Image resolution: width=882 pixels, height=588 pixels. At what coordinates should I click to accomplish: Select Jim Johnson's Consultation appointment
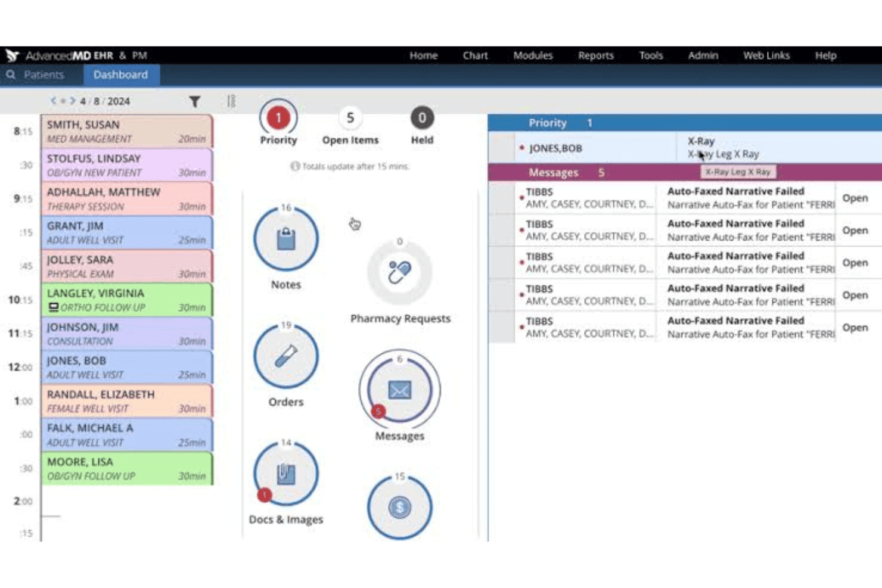click(x=126, y=334)
